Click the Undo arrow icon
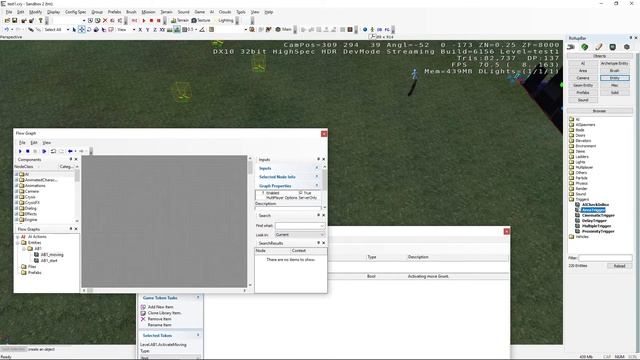Screen dimensions: 640x360 pyautogui.click(x=7, y=29)
